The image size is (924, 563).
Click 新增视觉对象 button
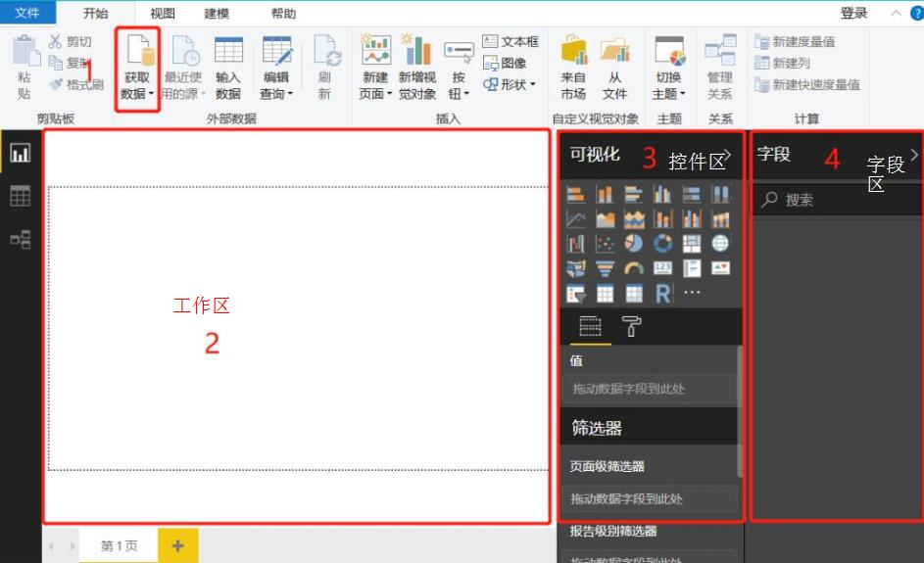point(417,69)
